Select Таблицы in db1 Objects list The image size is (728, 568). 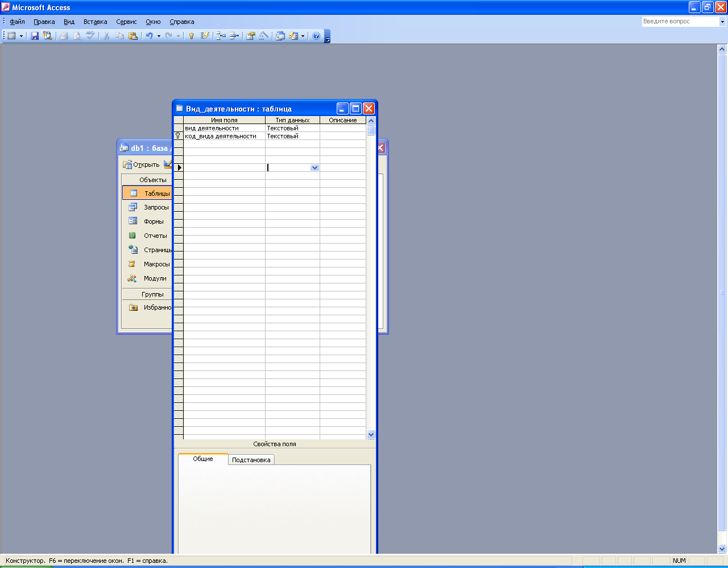point(147,194)
